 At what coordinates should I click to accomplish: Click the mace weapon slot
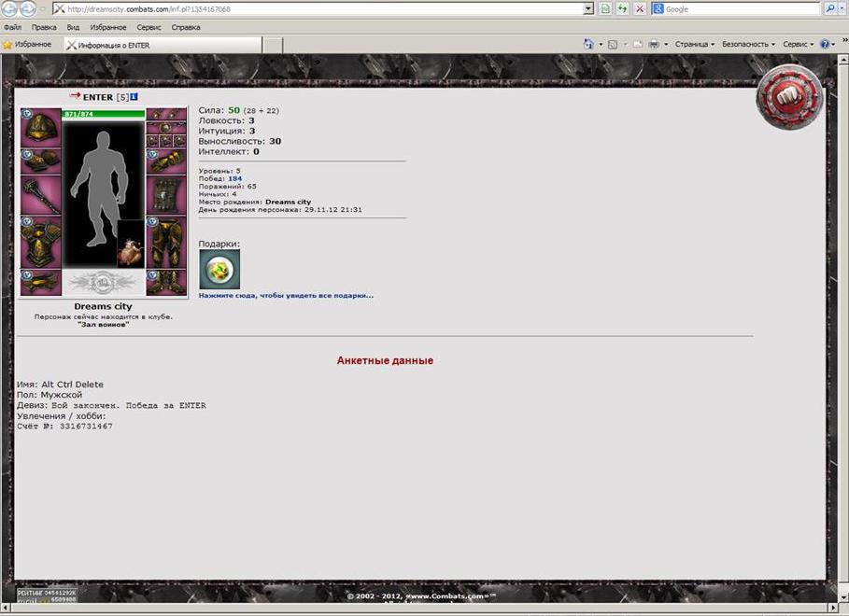pos(41,195)
